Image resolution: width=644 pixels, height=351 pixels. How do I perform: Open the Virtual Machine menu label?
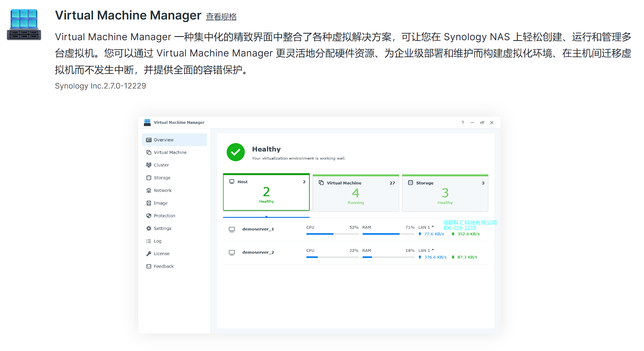(170, 152)
